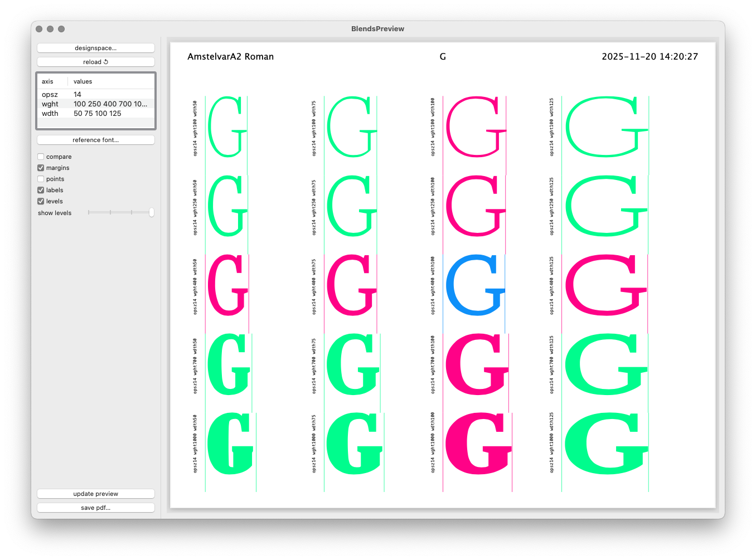This screenshot has height=560, width=756.
Task: Save the preview with save pdf...
Action: click(96, 508)
